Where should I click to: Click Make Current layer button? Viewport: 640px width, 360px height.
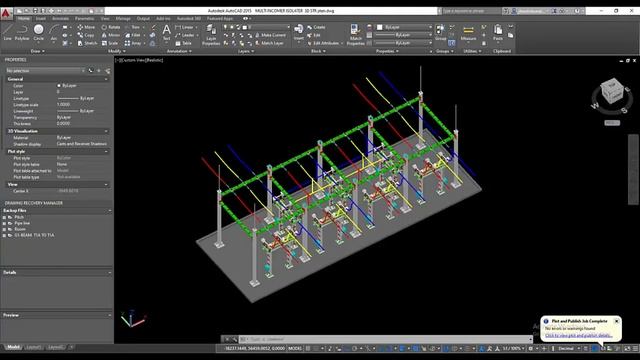pyautogui.click(x=270, y=35)
